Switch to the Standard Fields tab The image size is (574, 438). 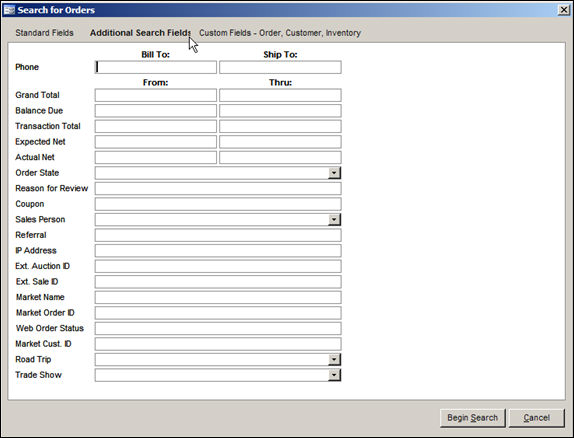click(x=44, y=33)
